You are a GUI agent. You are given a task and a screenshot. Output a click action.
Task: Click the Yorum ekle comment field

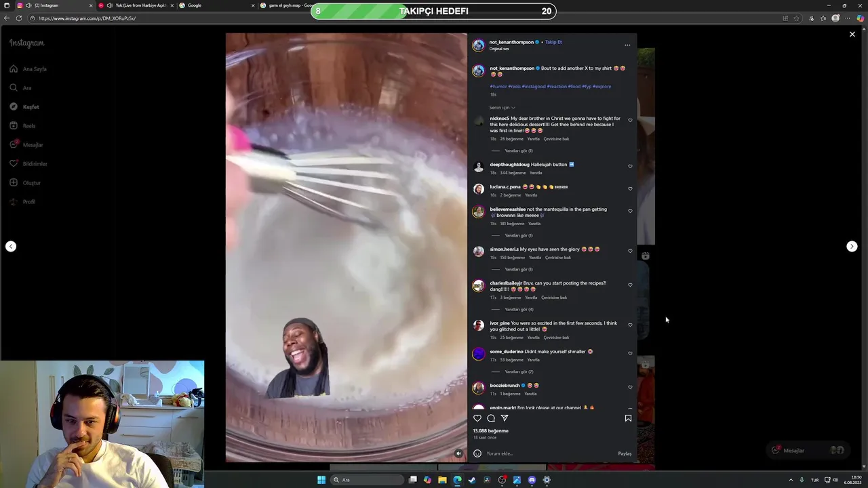(x=549, y=453)
